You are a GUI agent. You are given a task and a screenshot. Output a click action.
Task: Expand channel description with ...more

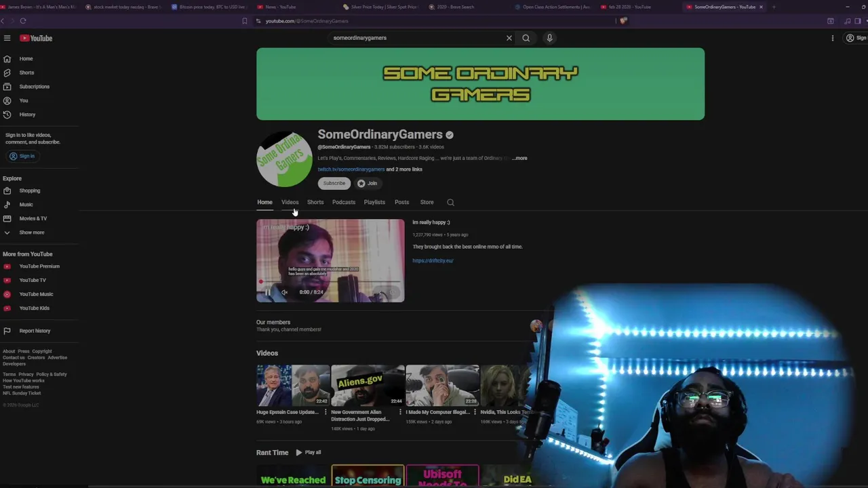click(x=519, y=158)
